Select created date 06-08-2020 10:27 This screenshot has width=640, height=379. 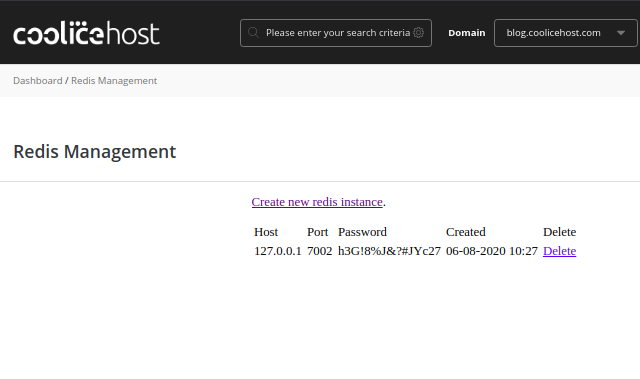tap(492, 251)
